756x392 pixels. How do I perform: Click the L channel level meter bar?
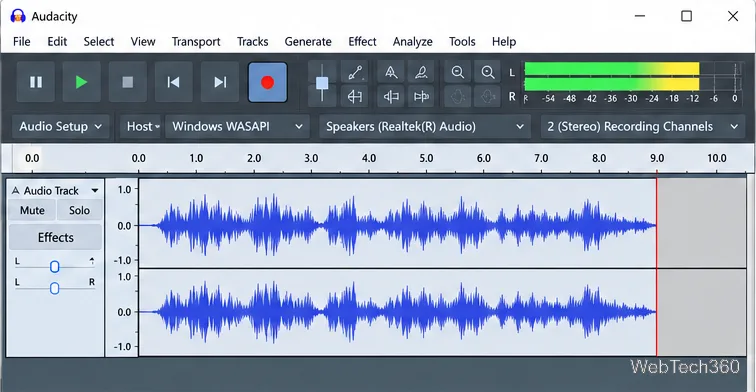[612, 68]
